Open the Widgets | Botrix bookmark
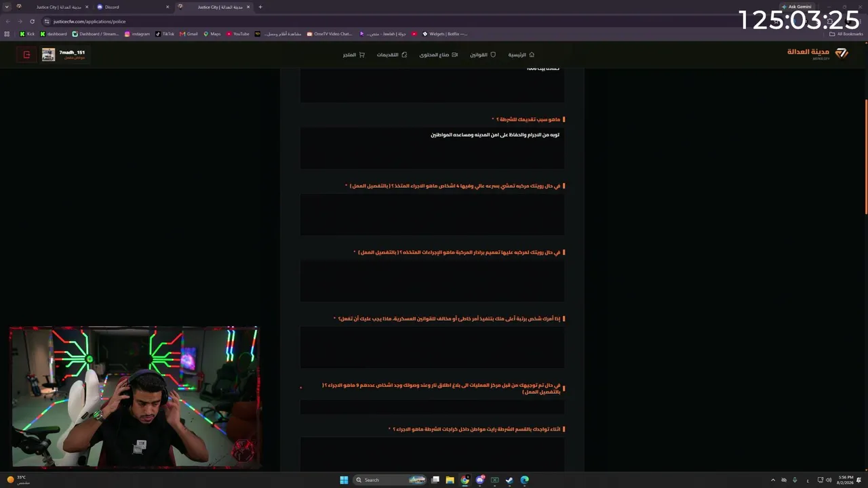 (445, 34)
